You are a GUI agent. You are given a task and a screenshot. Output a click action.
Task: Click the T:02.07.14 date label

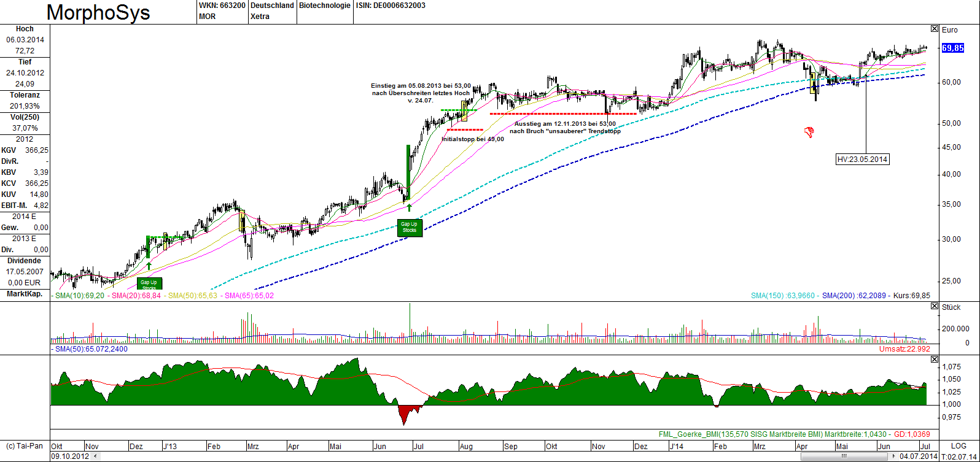coord(959,456)
